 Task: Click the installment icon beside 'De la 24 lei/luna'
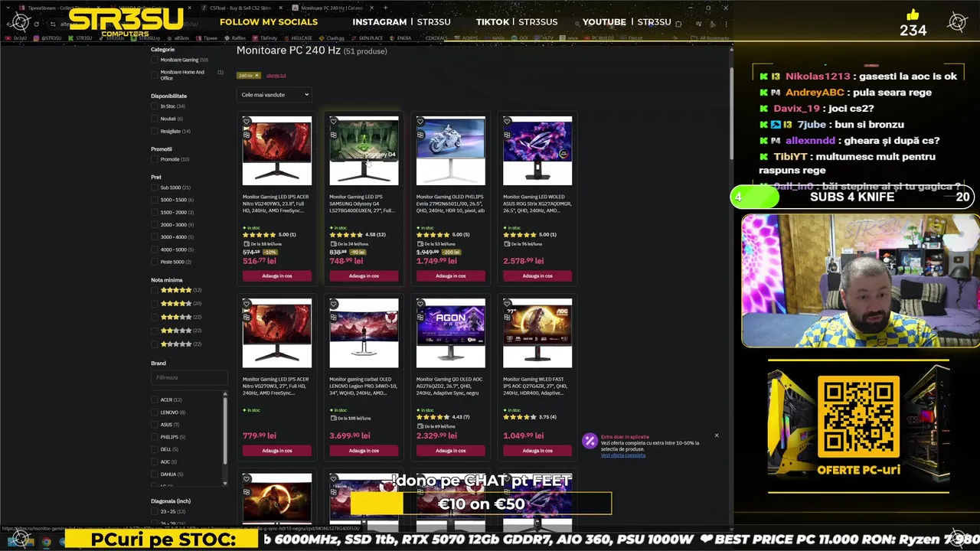(x=332, y=244)
